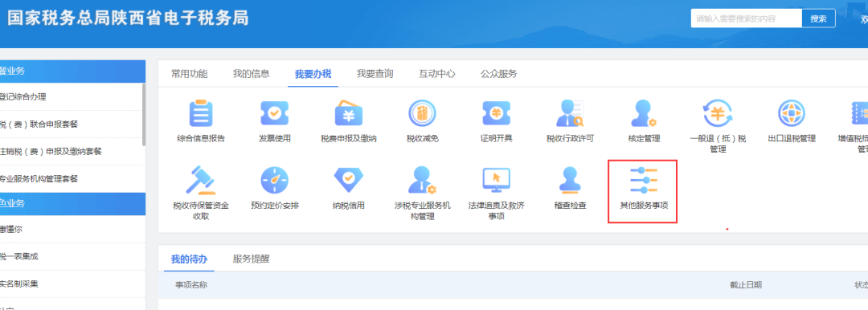
Task: Open the 出口退税管理 globe icon
Action: tap(792, 113)
